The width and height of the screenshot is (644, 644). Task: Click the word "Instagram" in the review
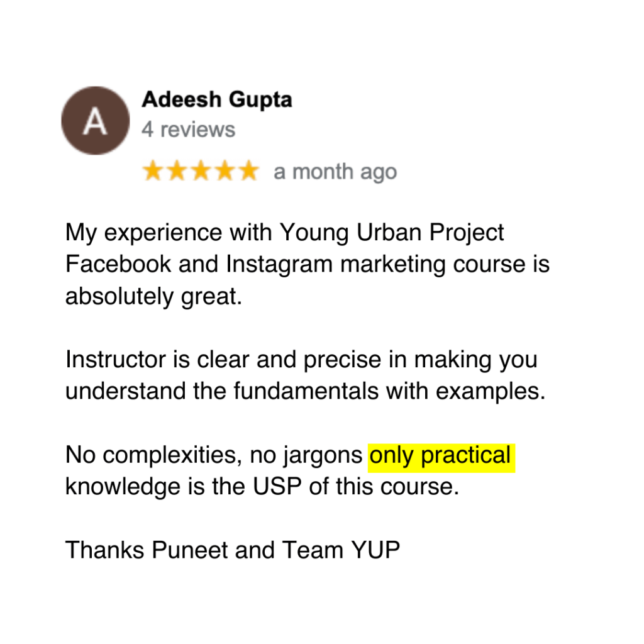[279, 264]
